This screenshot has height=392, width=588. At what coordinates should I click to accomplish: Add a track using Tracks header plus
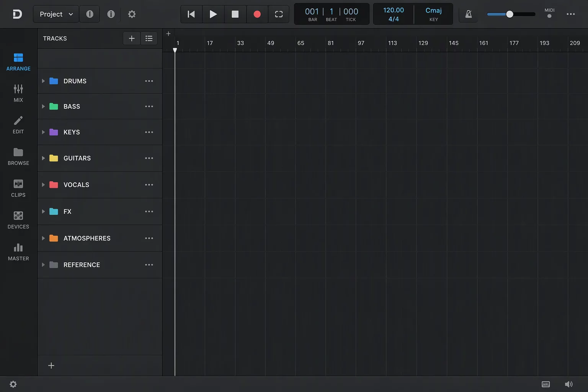point(132,38)
